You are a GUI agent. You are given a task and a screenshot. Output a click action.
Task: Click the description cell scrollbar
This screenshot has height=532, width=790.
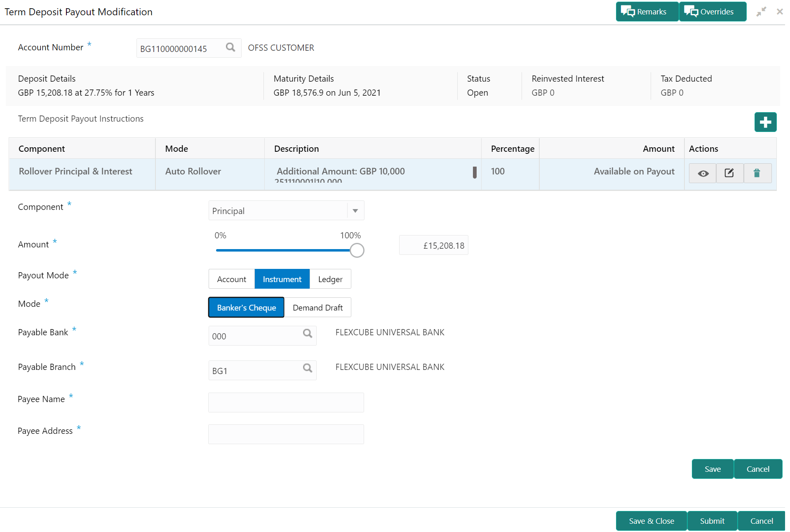(x=475, y=172)
